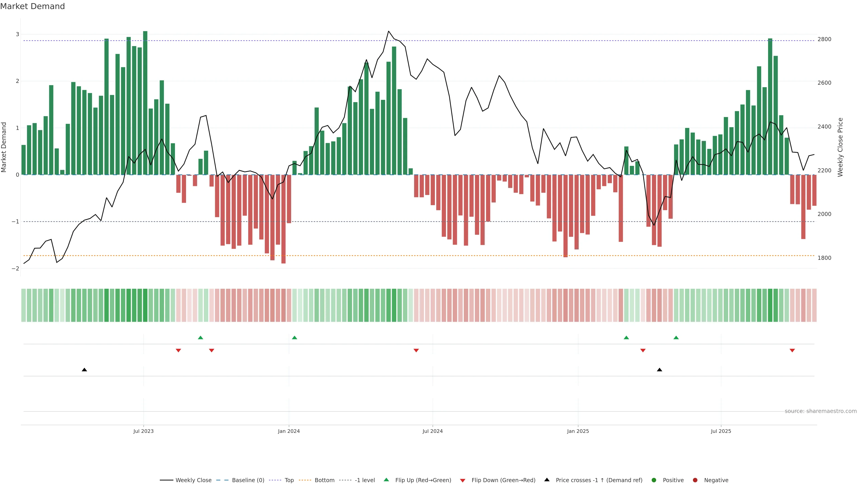Click the source: sharemaestro.com text
This screenshot has width=868, height=488.
coord(821,411)
